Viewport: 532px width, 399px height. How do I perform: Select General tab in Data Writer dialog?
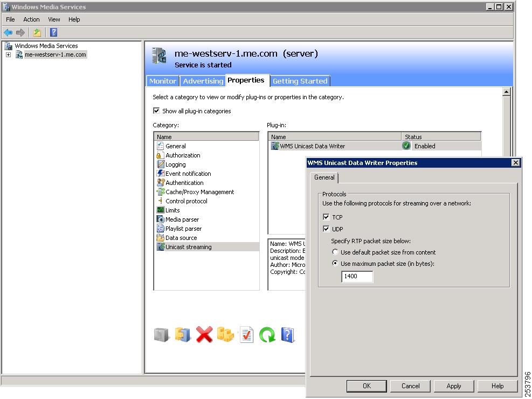(x=324, y=177)
